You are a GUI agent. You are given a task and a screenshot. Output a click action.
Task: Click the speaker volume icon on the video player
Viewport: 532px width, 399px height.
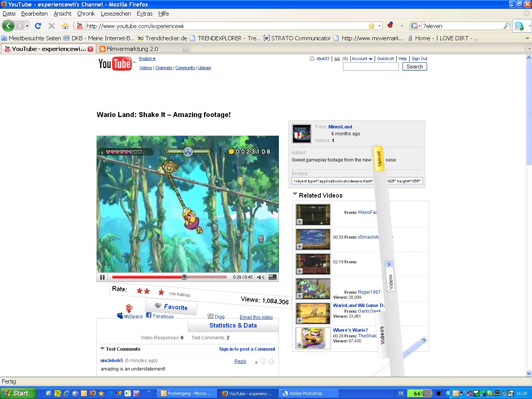click(260, 277)
